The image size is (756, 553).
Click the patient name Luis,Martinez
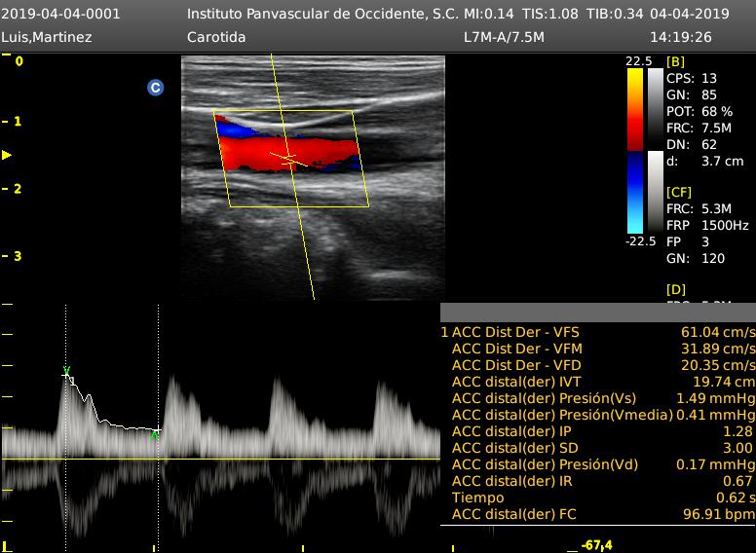pos(48,37)
